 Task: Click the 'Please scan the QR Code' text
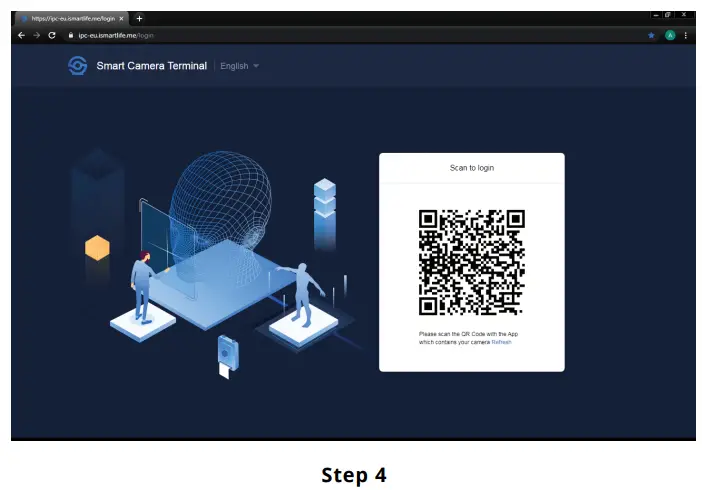[x=468, y=338]
